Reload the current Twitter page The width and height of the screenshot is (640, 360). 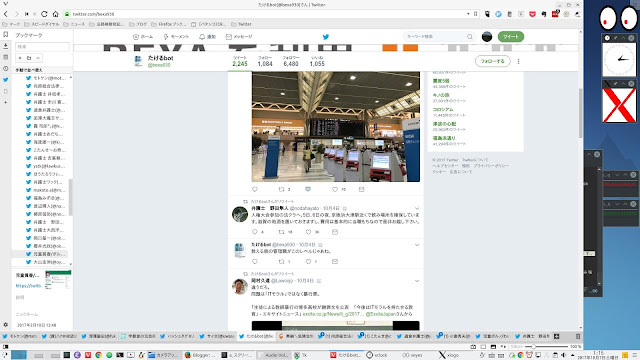coord(44,14)
